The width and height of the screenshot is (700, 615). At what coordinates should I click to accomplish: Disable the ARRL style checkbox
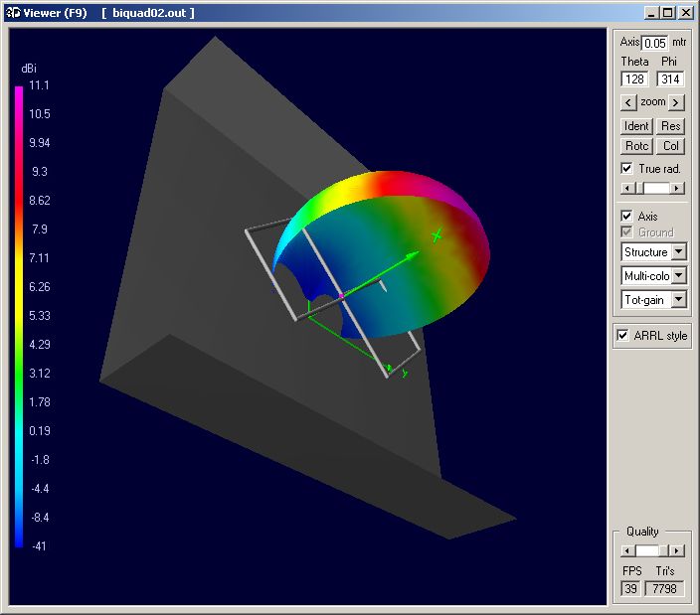[x=623, y=336]
